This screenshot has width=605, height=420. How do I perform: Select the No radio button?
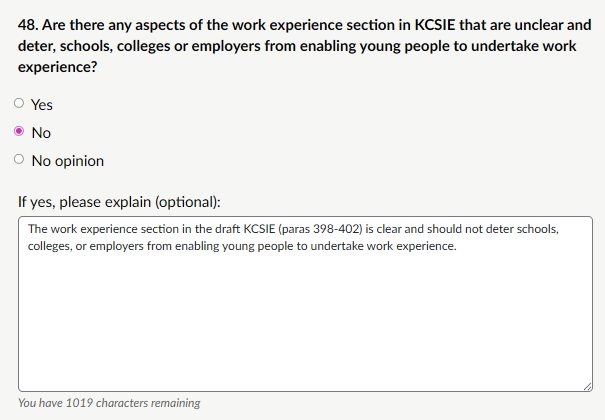[19, 132]
